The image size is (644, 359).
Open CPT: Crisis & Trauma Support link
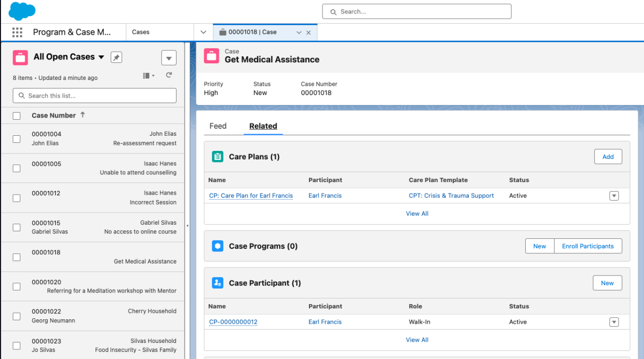tap(451, 196)
